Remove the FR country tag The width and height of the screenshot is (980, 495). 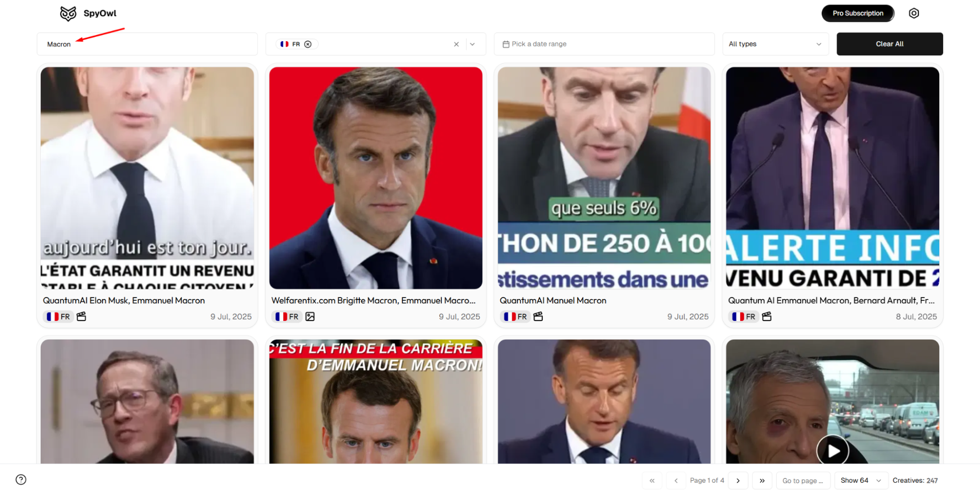click(x=308, y=44)
